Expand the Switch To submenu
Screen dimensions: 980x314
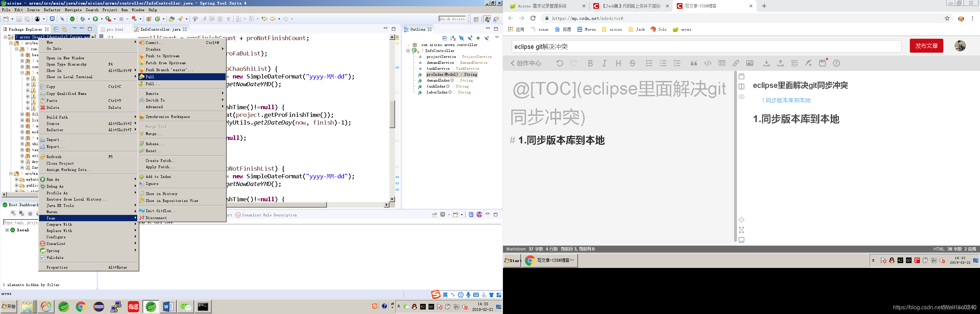(x=182, y=100)
